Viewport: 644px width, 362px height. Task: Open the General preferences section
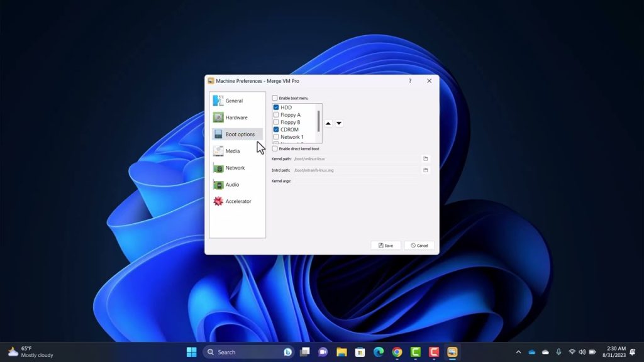coord(234,101)
